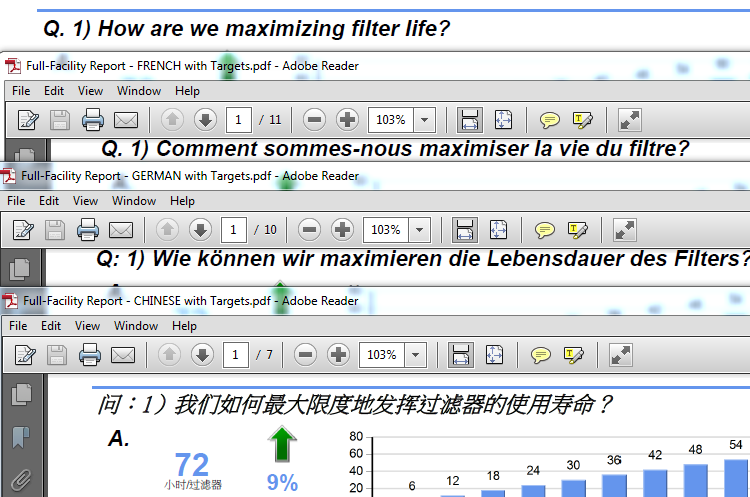Open Edit menu in Chinese report window
Screen dimensions: 750x497
coord(51,326)
